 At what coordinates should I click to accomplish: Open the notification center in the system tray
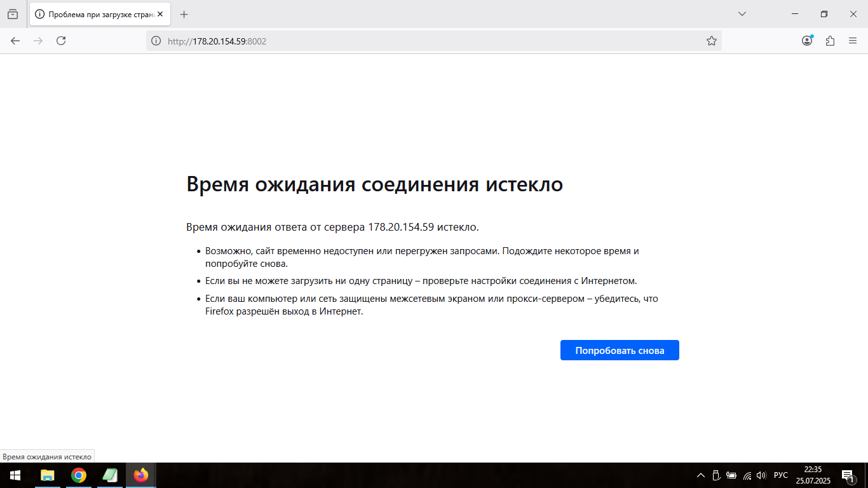(847, 475)
